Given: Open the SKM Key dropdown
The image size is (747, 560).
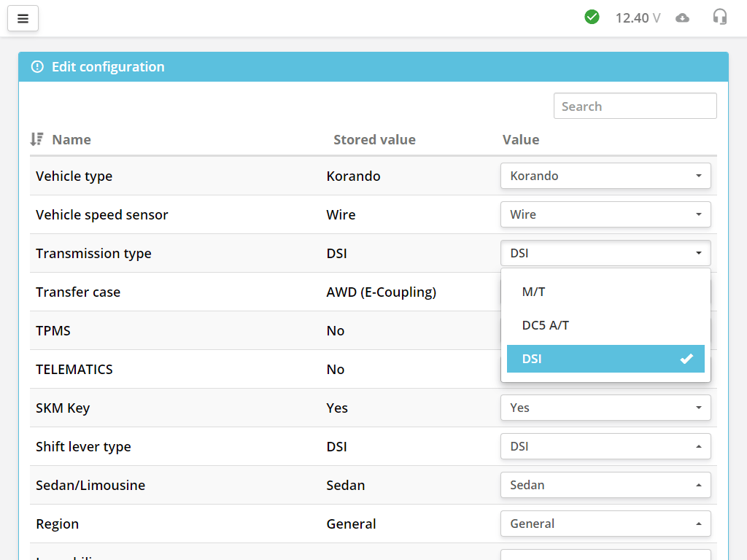Looking at the screenshot, I should pos(605,408).
